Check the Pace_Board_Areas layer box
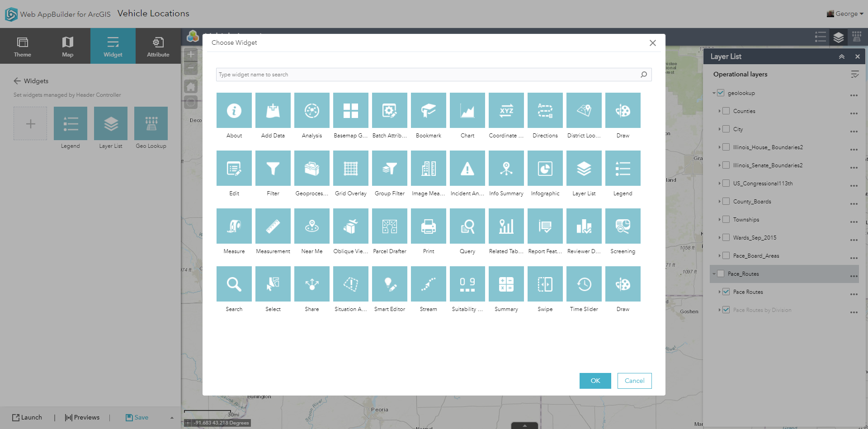The width and height of the screenshot is (868, 429). pyautogui.click(x=726, y=255)
